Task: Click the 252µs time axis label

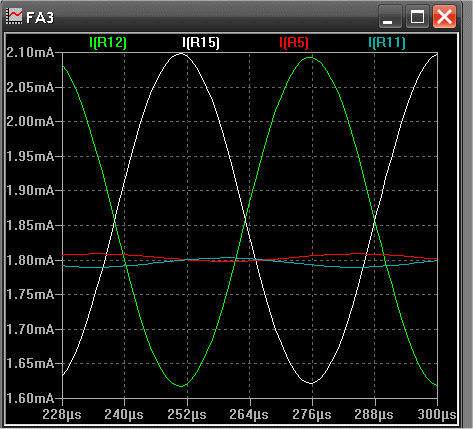Action: 187,415
